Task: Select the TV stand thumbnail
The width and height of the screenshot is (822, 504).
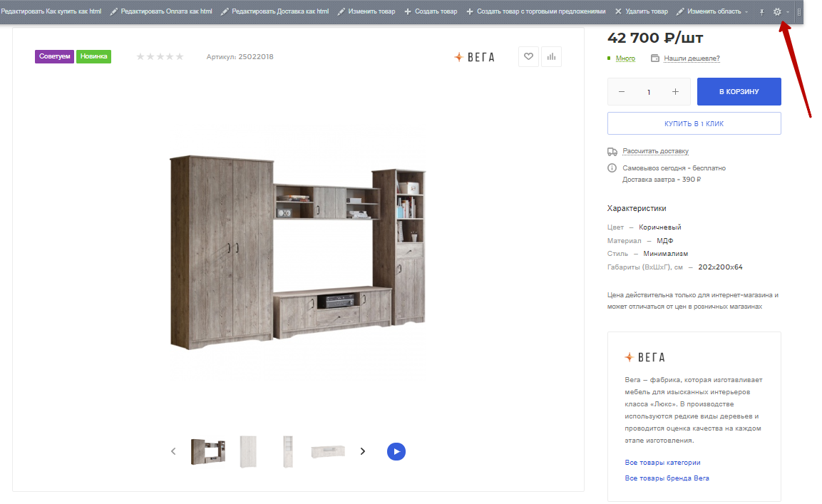Action: pyautogui.click(x=328, y=451)
